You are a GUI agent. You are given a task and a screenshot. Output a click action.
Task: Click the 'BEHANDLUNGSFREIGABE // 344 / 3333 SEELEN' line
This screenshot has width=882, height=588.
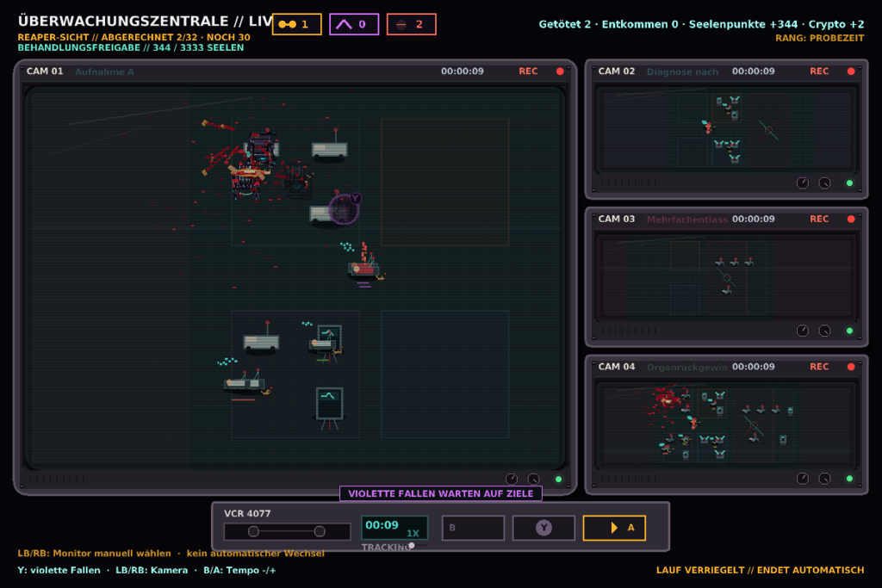tap(131, 48)
